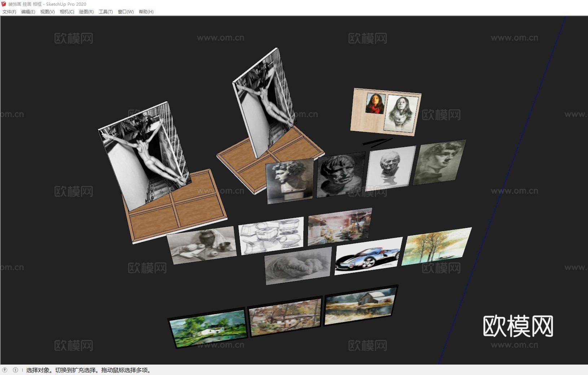The width and height of the screenshot is (588, 375).
Task: Select the clasped hands pencil sketch
Action: 298,265
